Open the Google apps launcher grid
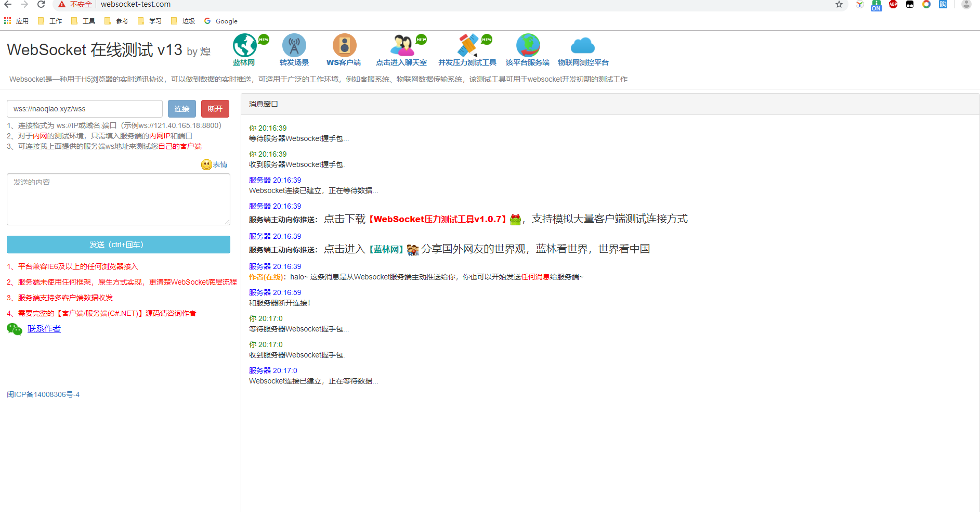Image resolution: width=980 pixels, height=512 pixels. (7, 21)
